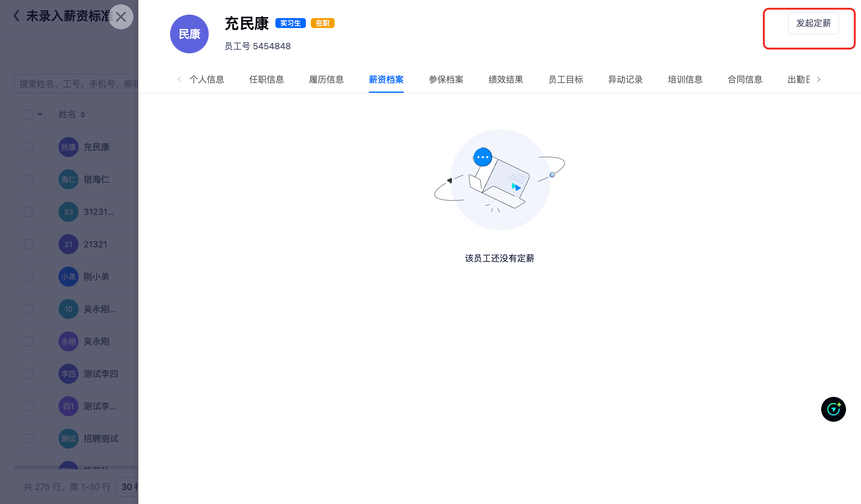Toggle the select-all checkbox in header
Screen dimensions: 861x504
click(x=29, y=114)
